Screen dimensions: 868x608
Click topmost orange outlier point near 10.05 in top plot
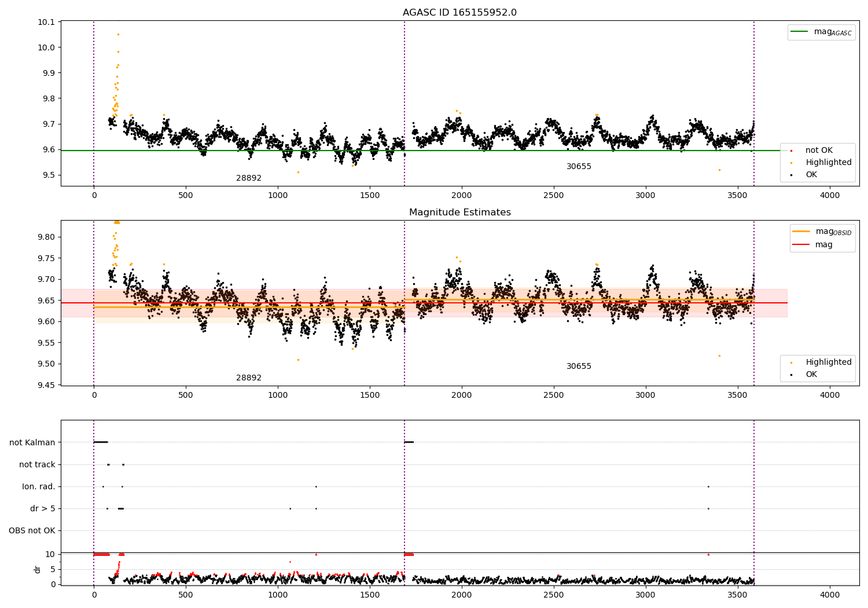(x=118, y=34)
